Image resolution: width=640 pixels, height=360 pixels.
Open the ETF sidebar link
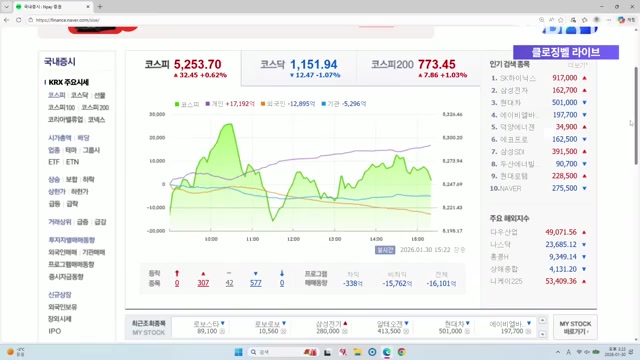click(x=54, y=162)
